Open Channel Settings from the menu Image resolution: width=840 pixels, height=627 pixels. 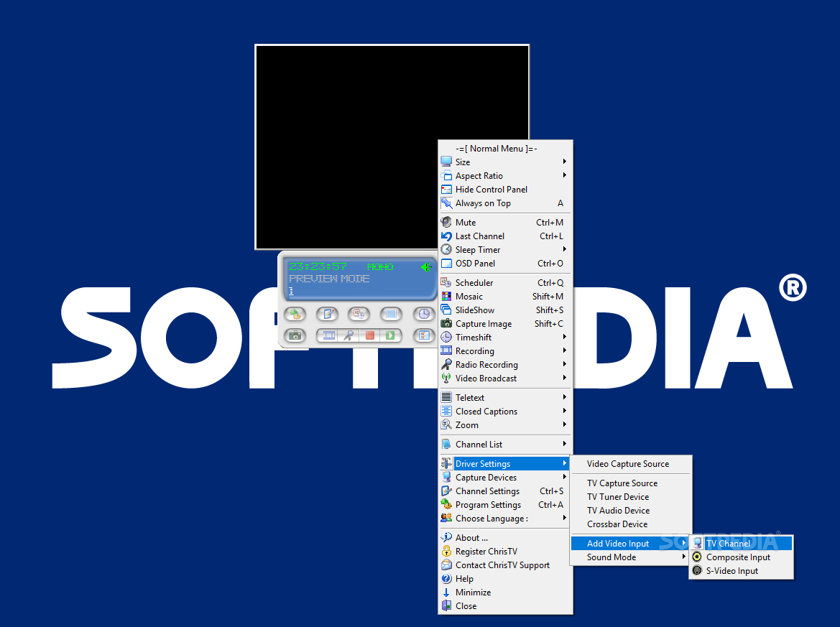(x=505, y=491)
